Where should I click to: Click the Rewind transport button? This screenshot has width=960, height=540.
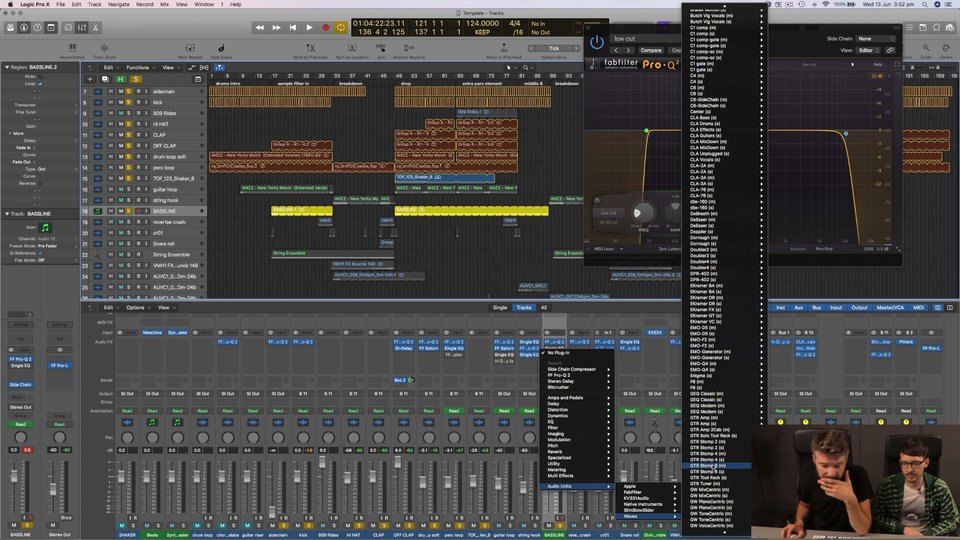[x=260, y=28]
